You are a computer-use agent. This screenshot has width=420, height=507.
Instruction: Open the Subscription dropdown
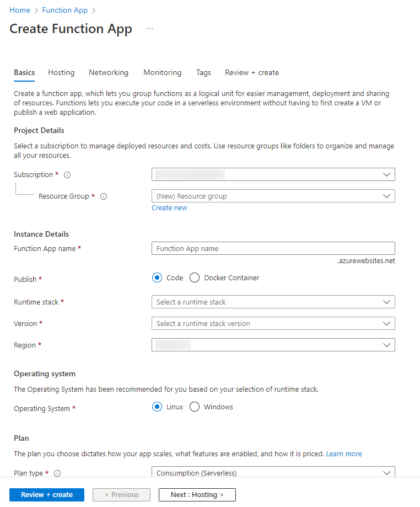pos(273,174)
